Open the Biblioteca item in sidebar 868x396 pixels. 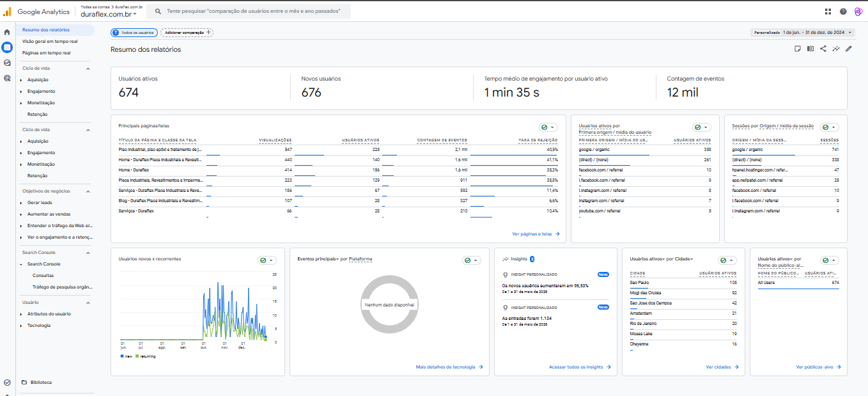pos(41,383)
